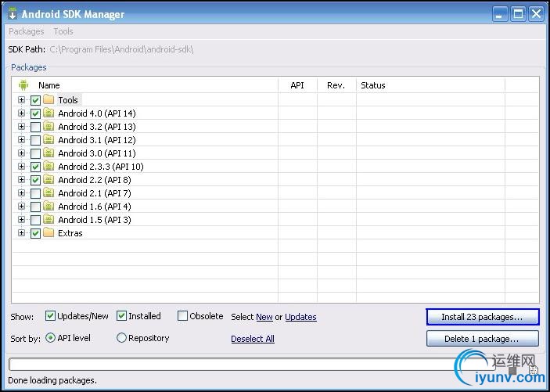The image size is (550, 392).
Task: Click the Rev. column header
Action: point(336,85)
